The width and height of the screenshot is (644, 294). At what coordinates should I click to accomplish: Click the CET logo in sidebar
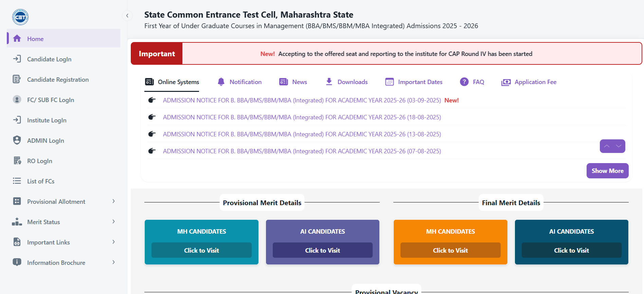[20, 17]
